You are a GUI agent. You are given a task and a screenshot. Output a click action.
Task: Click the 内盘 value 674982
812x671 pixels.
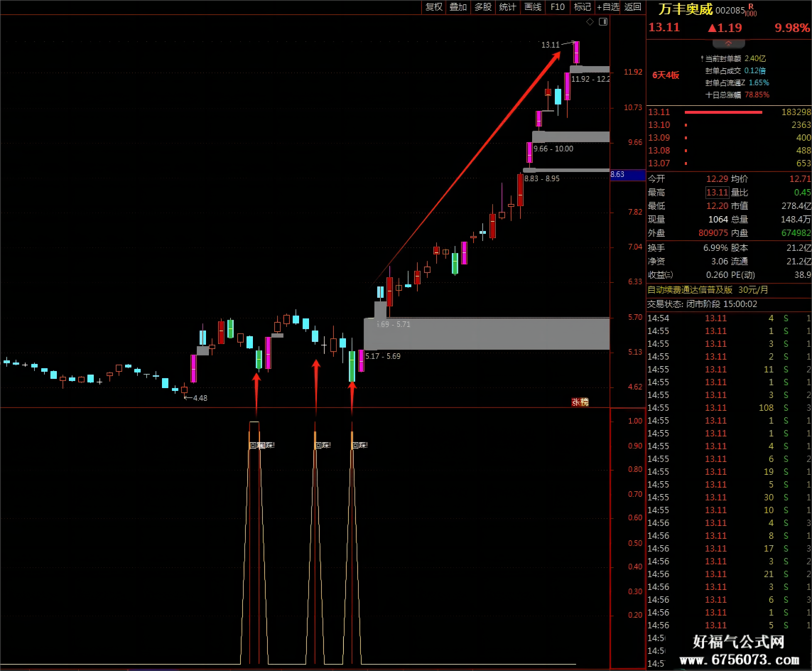point(796,233)
